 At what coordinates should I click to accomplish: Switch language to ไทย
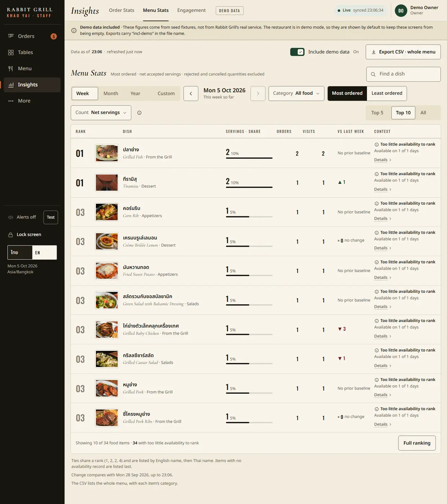click(x=20, y=253)
